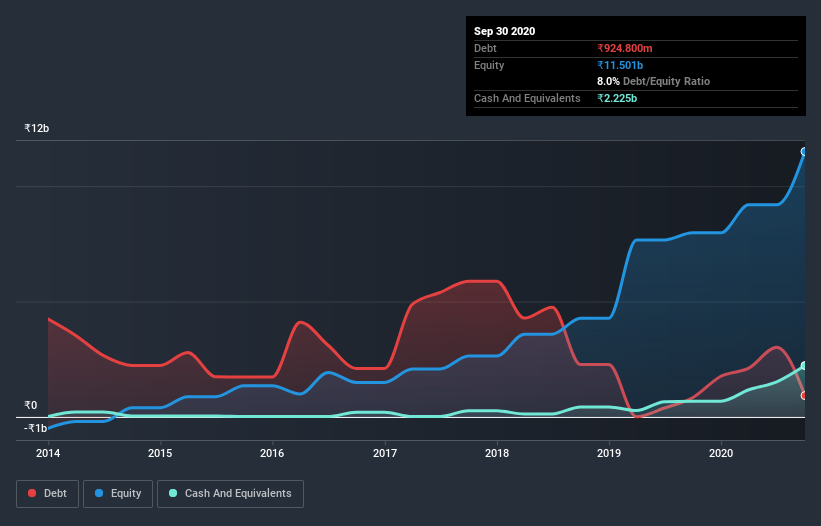Click the -₹1b y-axis label
This screenshot has height=526, width=821.
click(35, 428)
